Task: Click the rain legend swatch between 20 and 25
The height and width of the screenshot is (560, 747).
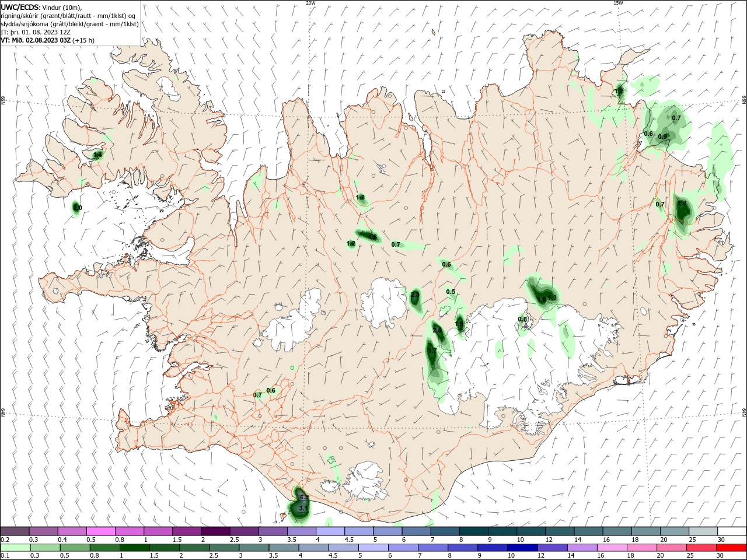Action: (x=672, y=547)
